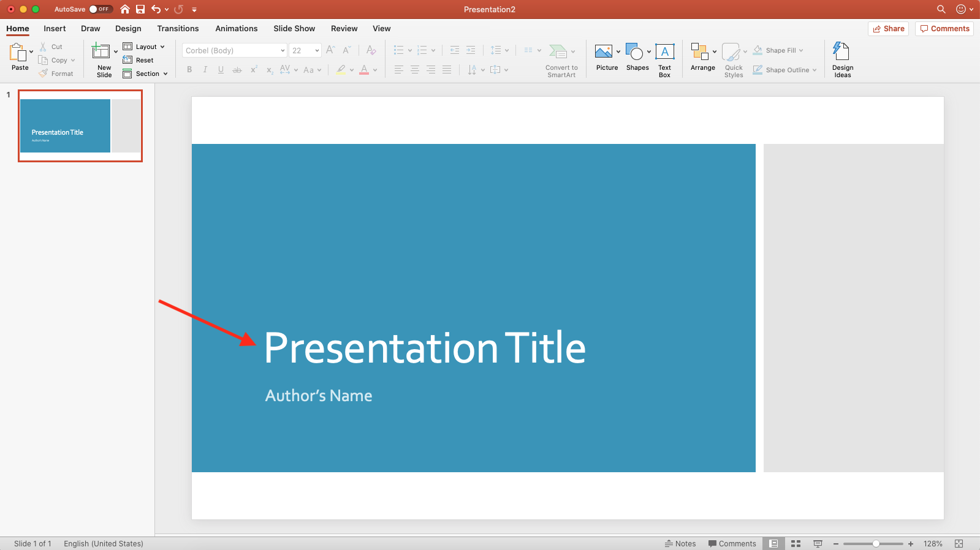Screen dimensions: 980x550
Task: Select the Format painter brush
Action: (43, 73)
